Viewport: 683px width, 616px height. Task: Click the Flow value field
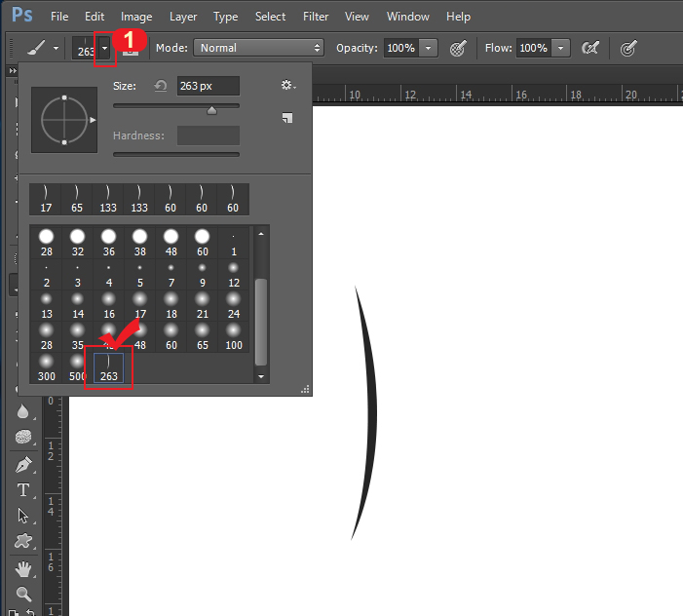(534, 48)
